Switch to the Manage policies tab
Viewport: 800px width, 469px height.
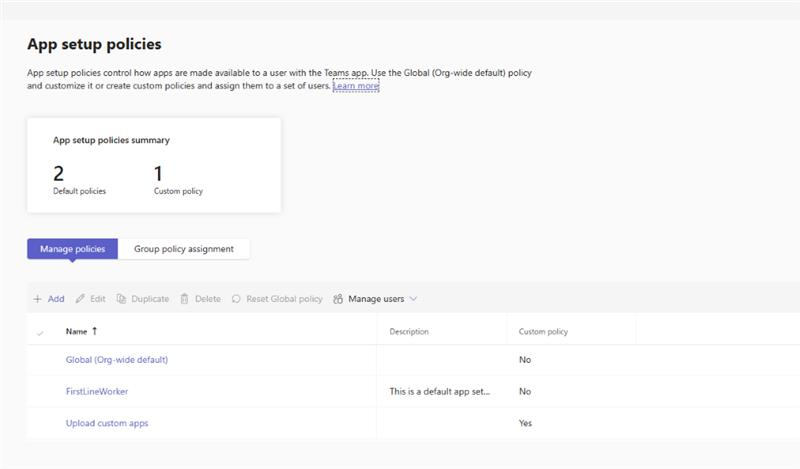[73, 249]
